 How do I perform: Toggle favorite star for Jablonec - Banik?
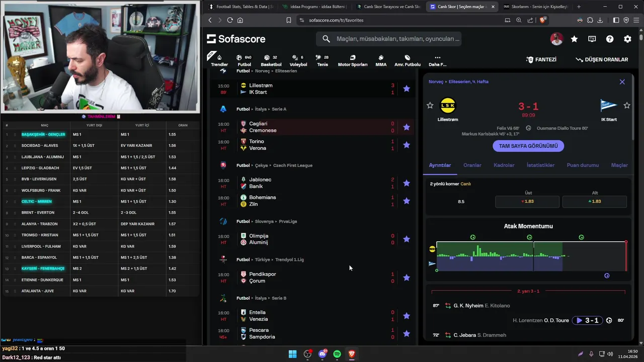tap(407, 183)
